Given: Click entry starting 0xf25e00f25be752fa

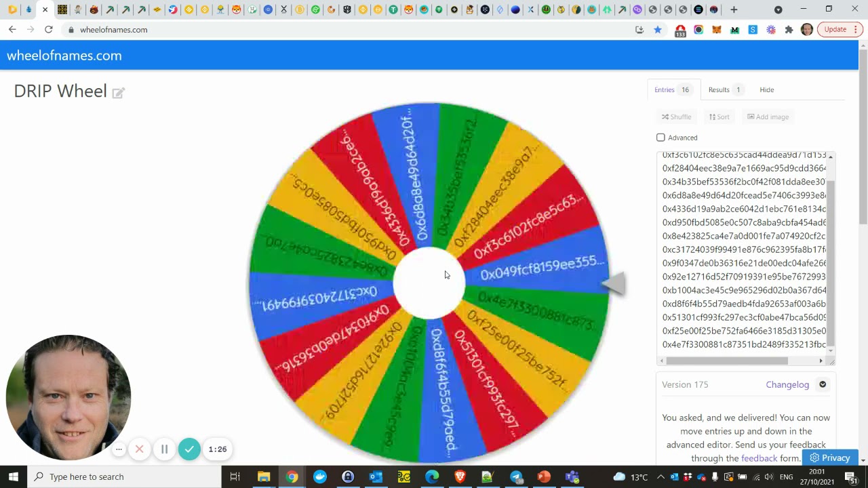Looking at the screenshot, I should click(744, 331).
